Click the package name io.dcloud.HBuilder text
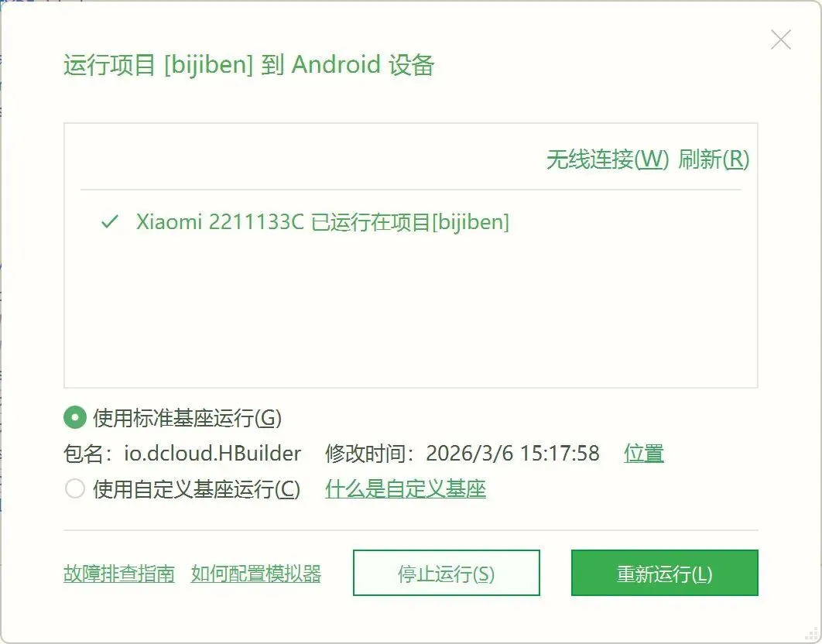 click(x=212, y=454)
